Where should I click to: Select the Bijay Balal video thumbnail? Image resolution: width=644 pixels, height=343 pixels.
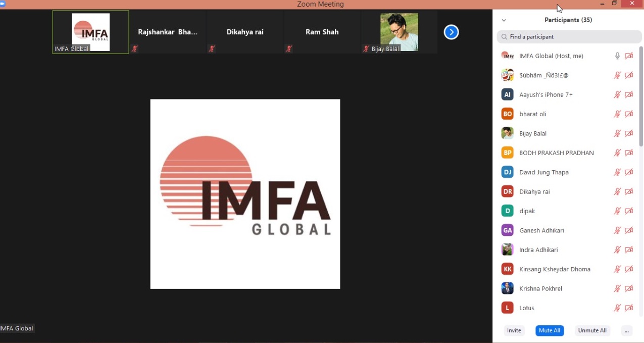399,32
